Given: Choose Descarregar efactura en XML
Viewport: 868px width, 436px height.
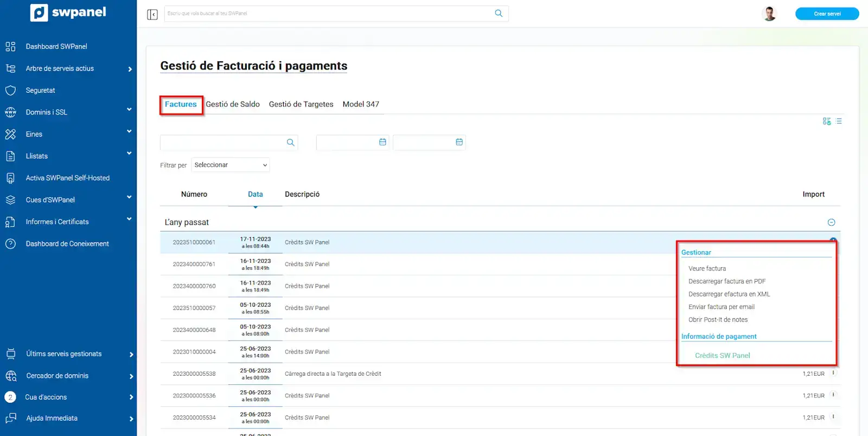Looking at the screenshot, I should [x=729, y=294].
